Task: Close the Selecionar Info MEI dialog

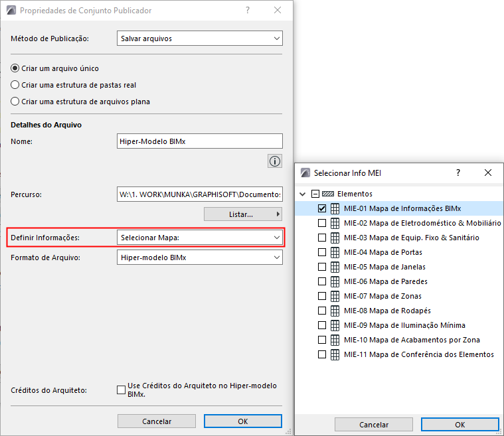Action: pos(488,173)
